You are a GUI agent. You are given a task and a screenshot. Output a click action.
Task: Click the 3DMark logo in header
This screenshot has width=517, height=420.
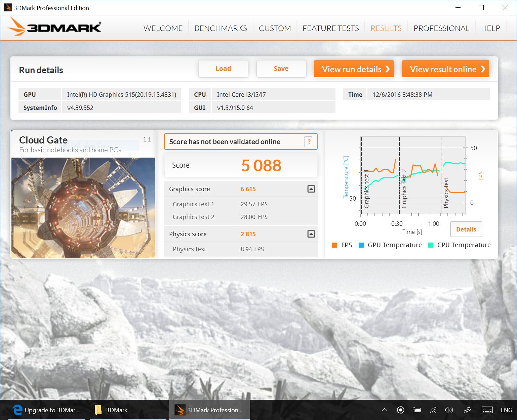54,27
